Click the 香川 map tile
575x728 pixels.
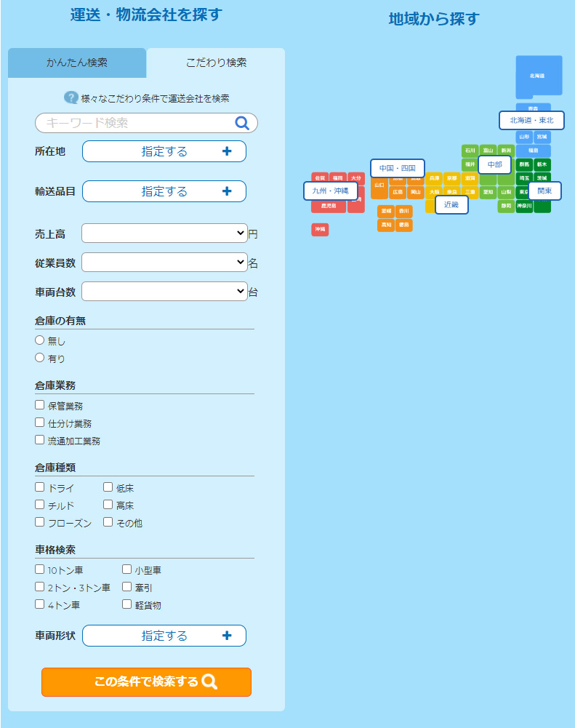click(404, 211)
